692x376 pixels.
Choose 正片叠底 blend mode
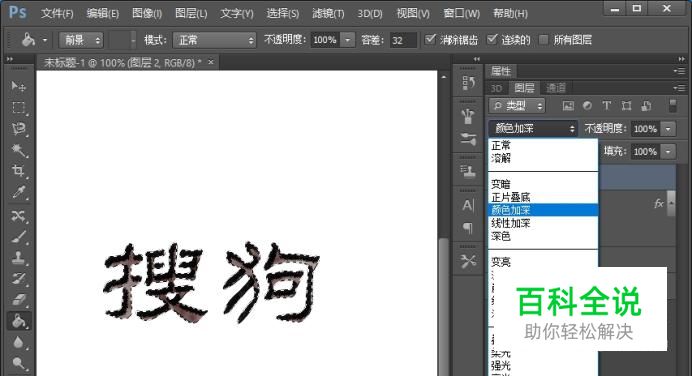click(543, 197)
